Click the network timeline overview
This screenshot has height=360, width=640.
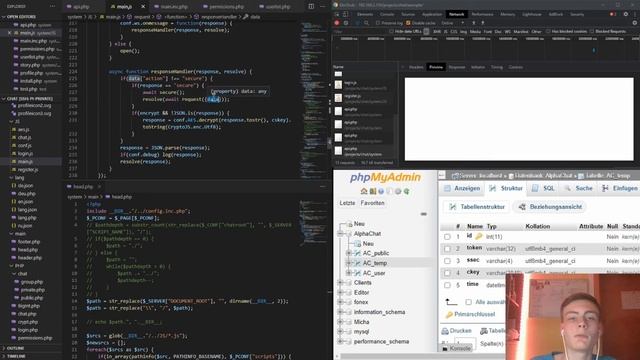tap(486, 48)
